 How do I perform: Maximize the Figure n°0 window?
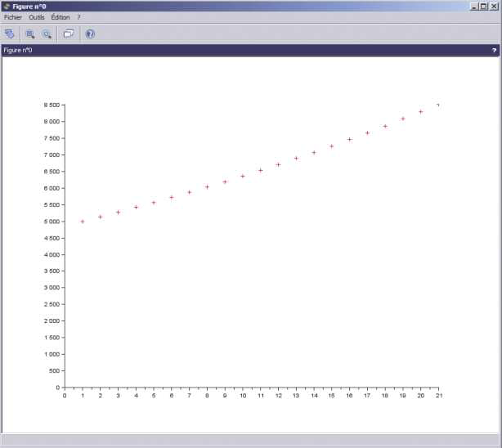(x=484, y=6)
